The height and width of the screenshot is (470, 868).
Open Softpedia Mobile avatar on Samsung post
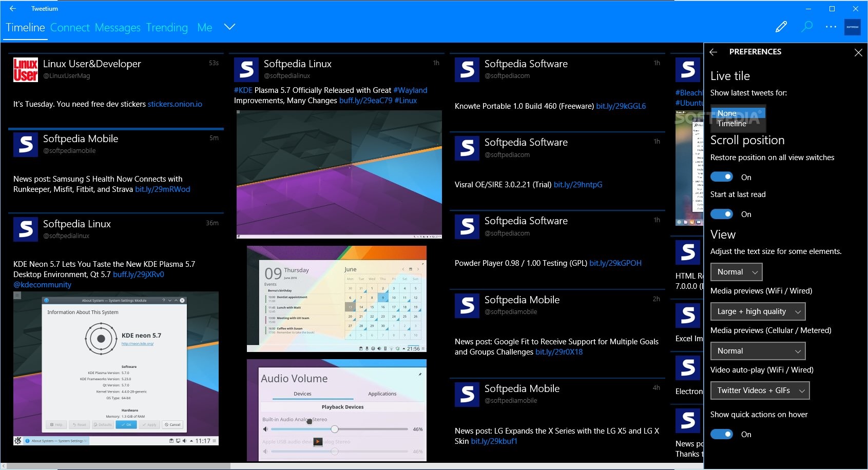26,145
